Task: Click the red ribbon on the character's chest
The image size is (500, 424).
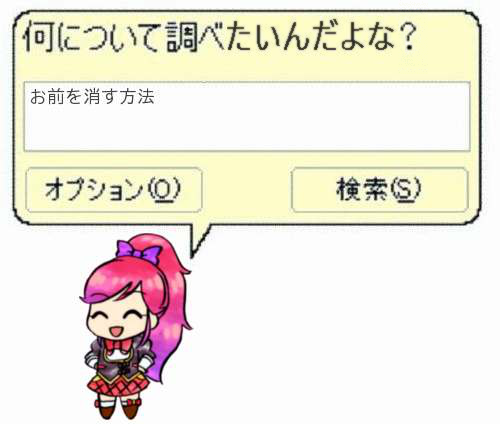Action: 118,345
